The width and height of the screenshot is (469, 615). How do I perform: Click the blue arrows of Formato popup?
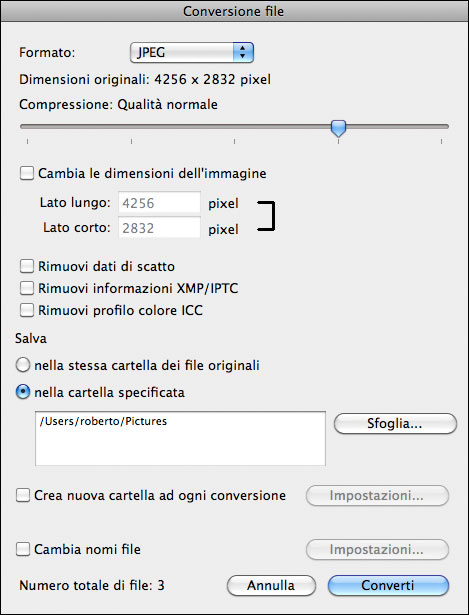click(243, 53)
